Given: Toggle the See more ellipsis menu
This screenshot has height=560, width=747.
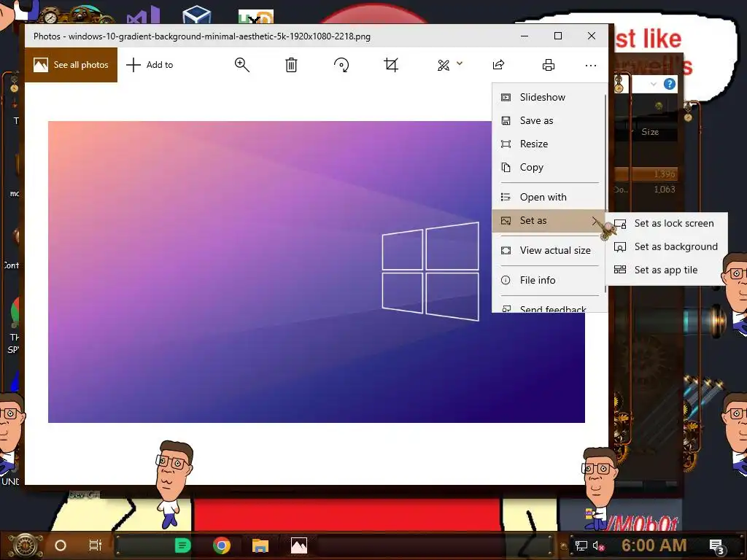Looking at the screenshot, I should [x=591, y=65].
